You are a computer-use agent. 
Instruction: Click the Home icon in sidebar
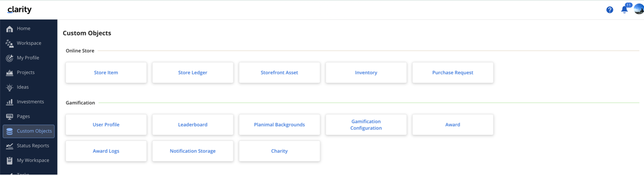point(9,29)
